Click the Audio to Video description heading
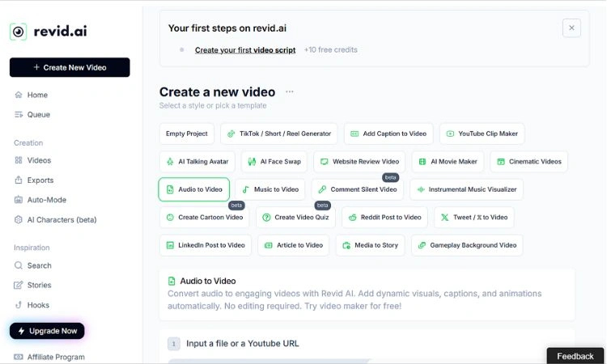The image size is (607, 364). [x=208, y=281]
